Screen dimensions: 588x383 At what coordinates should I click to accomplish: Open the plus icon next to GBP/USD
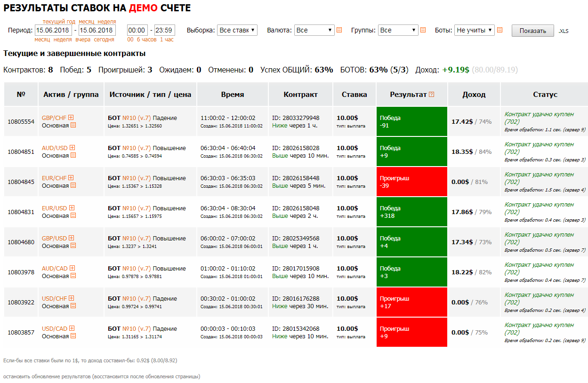pyautogui.click(x=72, y=238)
